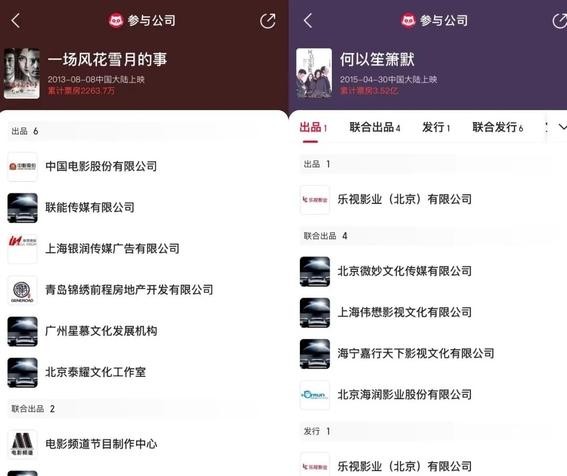Open 中国电影股份有限公司 logo
The width and height of the screenshot is (567, 476).
pyautogui.click(x=22, y=166)
